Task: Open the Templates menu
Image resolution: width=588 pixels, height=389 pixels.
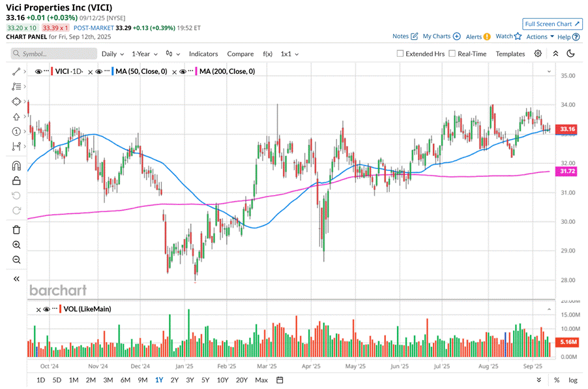Action: point(510,54)
